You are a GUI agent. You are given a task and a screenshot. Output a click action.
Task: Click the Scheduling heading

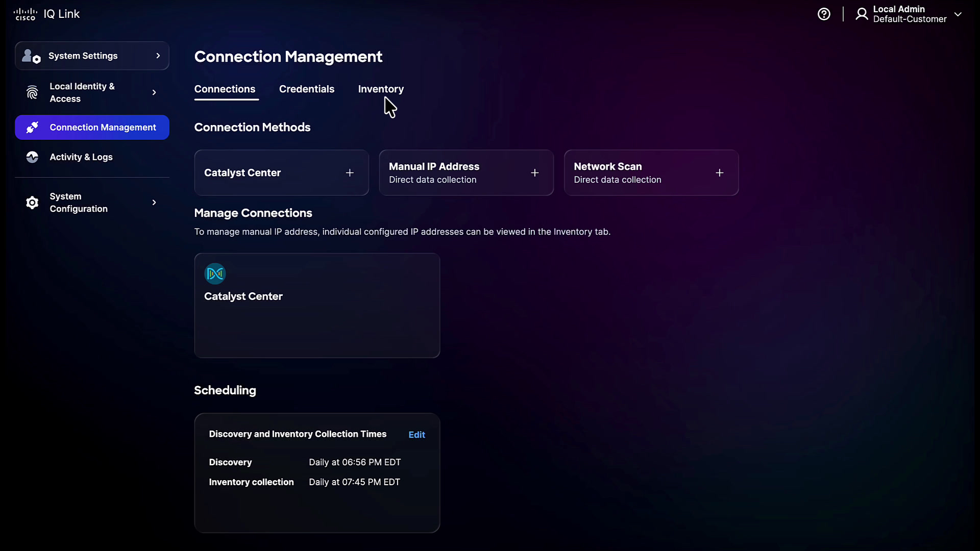coord(225,390)
